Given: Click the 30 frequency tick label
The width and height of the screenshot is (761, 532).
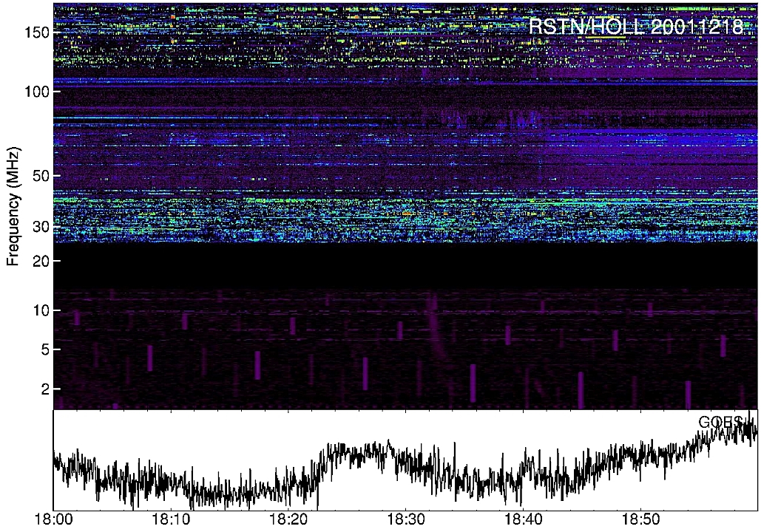Looking at the screenshot, I should [x=41, y=227].
